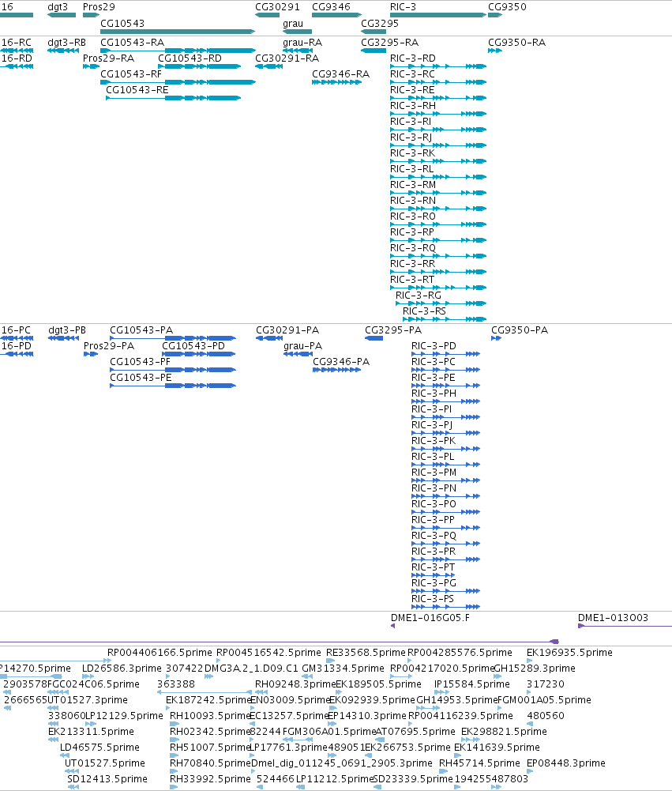Click transcript Pros29-RA
Screen dimensions: 672x791
pos(108,58)
